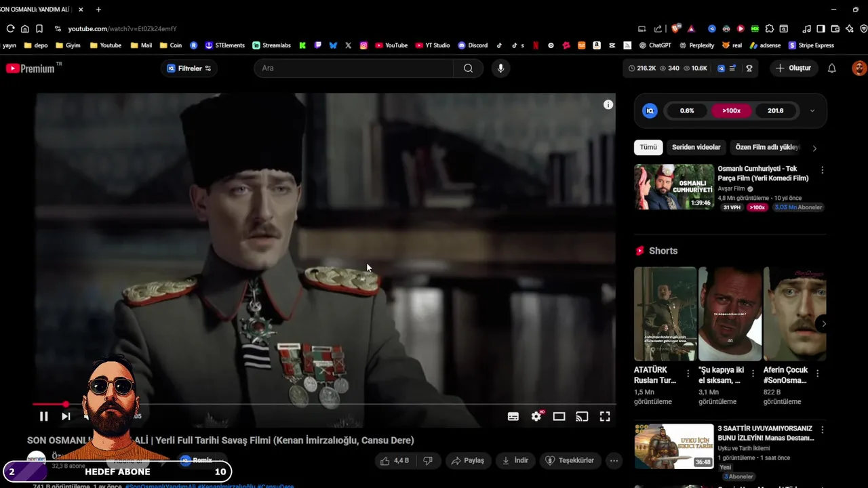Image resolution: width=868 pixels, height=488 pixels.
Task: Click the İndir download button
Action: [x=515, y=461]
